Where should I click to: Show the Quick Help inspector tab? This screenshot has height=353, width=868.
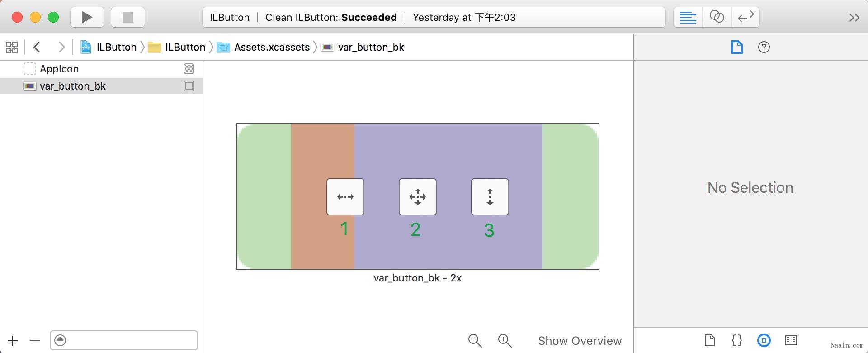click(x=764, y=47)
